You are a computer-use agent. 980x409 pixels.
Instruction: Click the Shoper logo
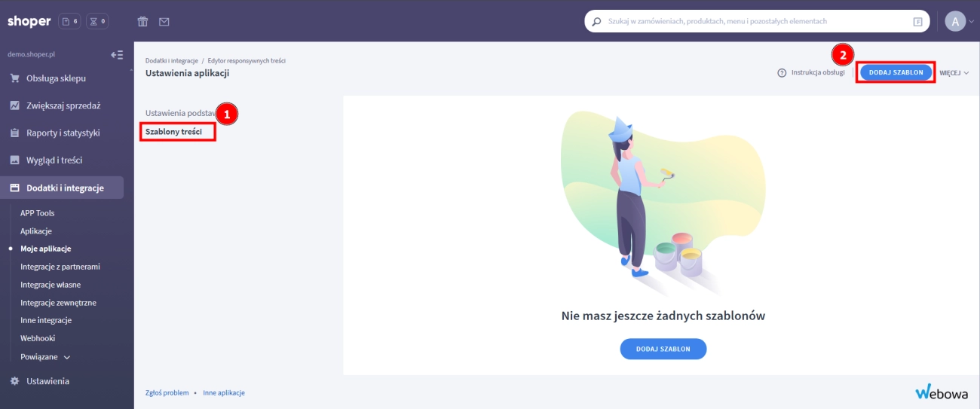pyautogui.click(x=29, y=21)
